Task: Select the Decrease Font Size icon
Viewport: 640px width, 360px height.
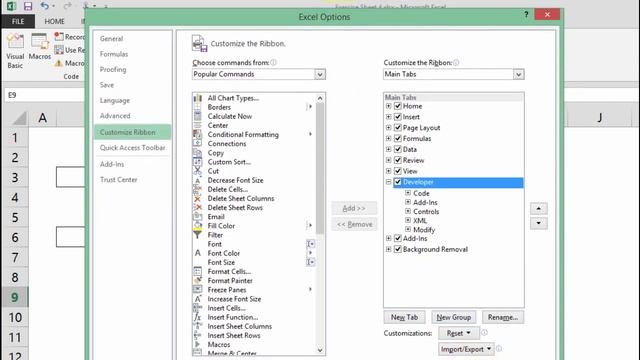Action: [198, 180]
